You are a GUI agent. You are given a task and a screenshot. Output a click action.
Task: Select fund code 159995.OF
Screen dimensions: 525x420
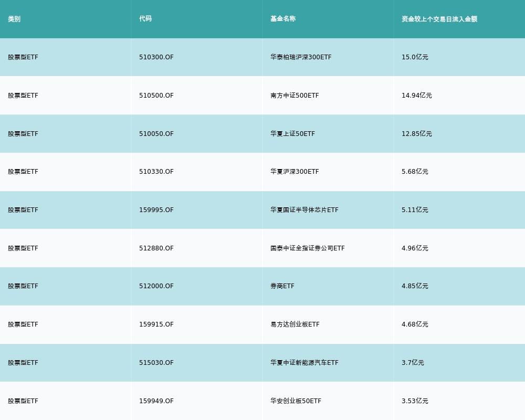tap(156, 209)
